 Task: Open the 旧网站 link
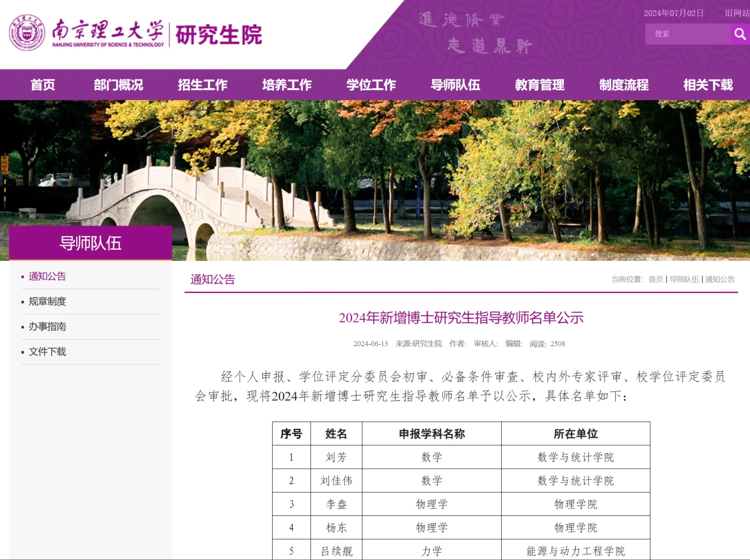click(737, 13)
